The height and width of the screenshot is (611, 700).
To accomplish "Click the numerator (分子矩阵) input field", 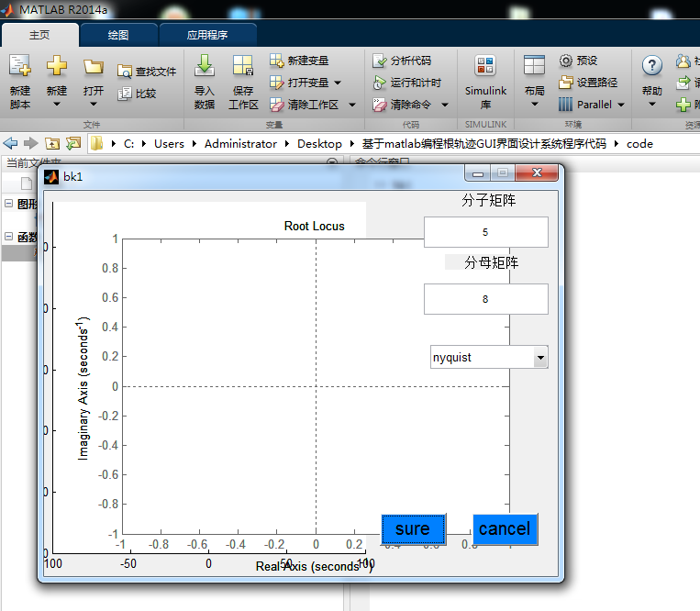I will click(x=485, y=232).
